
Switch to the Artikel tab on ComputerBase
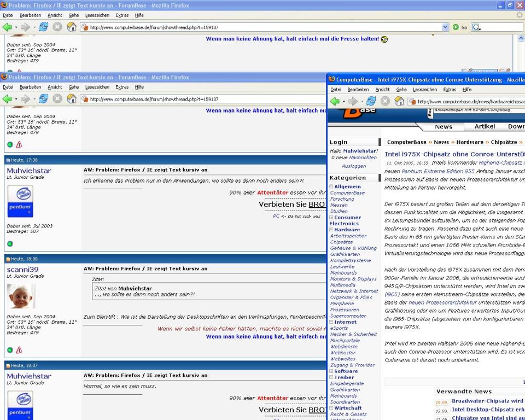pos(485,126)
